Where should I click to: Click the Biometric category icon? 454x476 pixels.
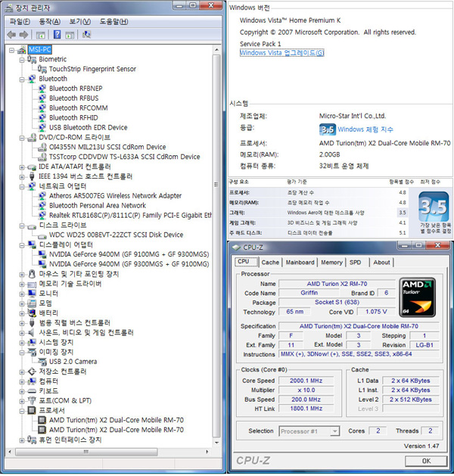pos(32,59)
